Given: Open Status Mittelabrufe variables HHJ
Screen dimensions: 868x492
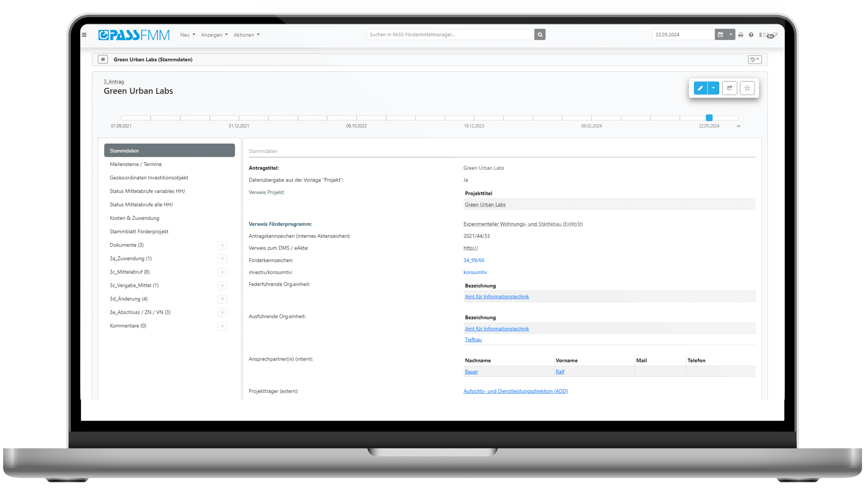Looking at the screenshot, I should 147,191.
